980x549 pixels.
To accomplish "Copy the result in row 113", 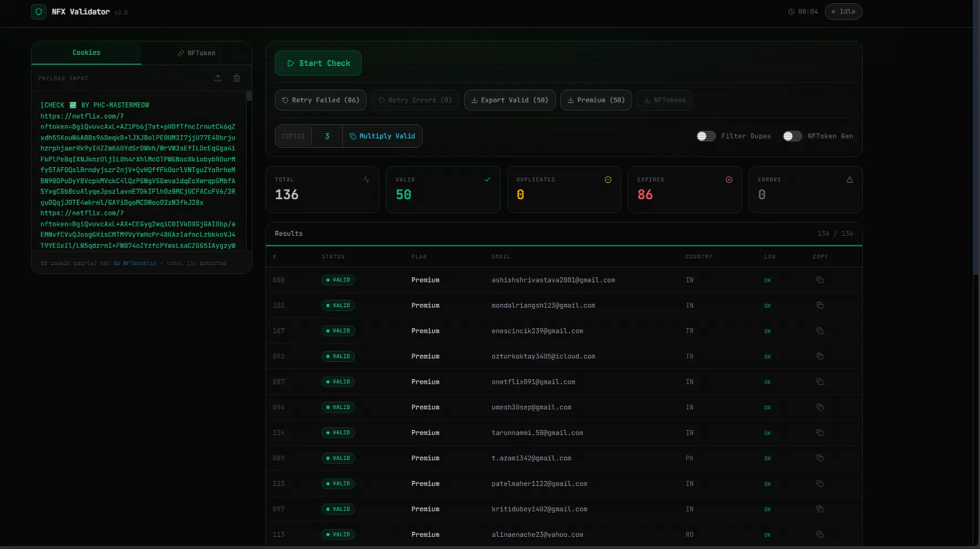I will coord(820,535).
